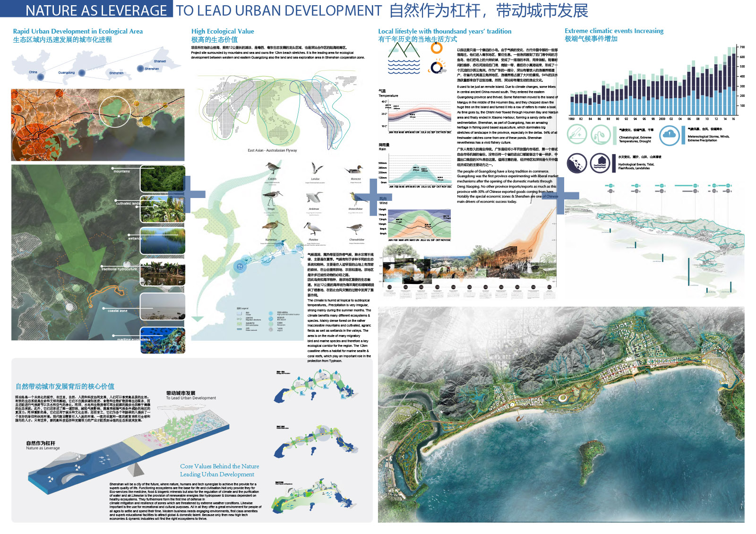Click the flooded house icon

(600, 164)
